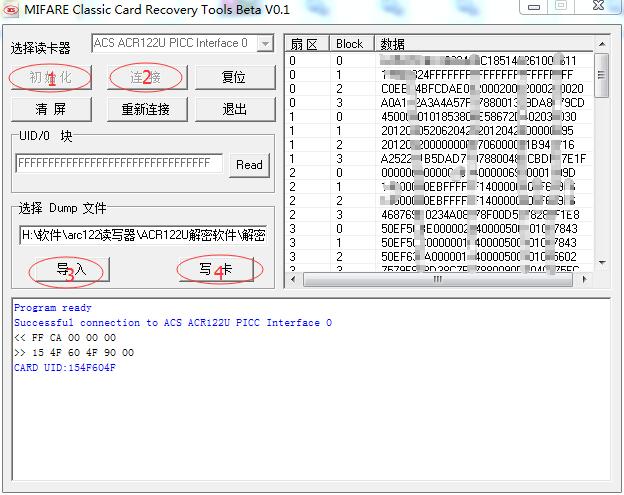Click the 写卡 write card button
The image size is (624, 495).
click(x=217, y=269)
